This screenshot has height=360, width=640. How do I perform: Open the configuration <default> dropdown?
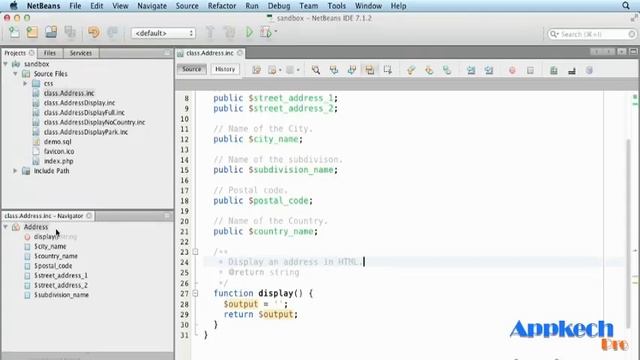[x=163, y=33]
